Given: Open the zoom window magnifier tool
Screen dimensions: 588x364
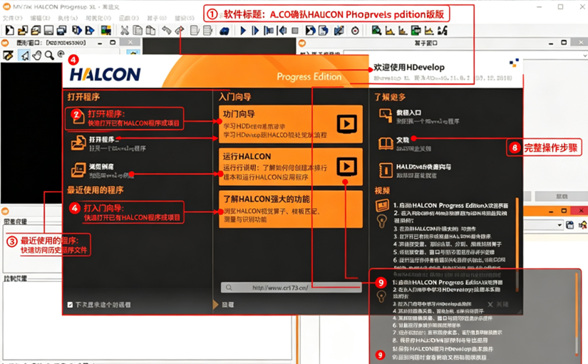Looking at the screenshot, I should [376, 31].
